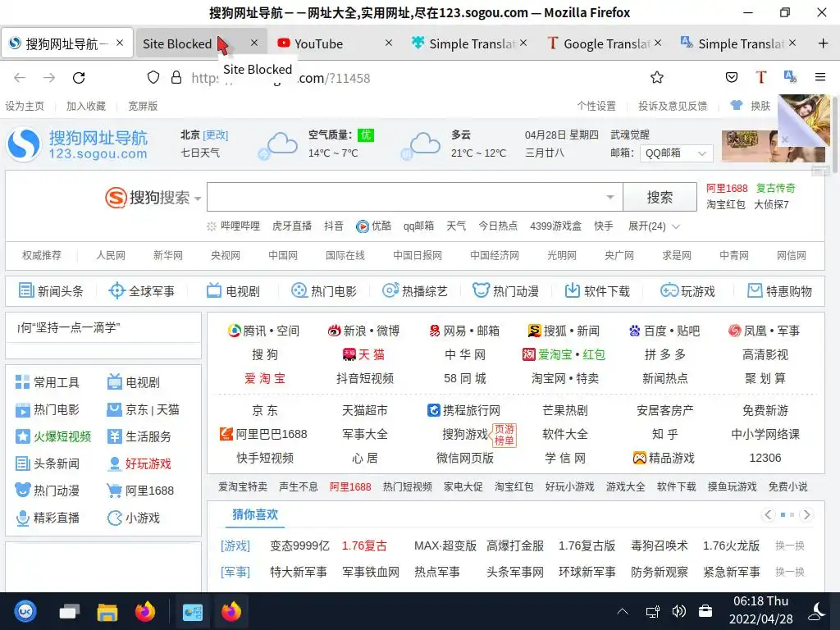
Task: Open the taskbar clock and date
Action: (x=760, y=610)
